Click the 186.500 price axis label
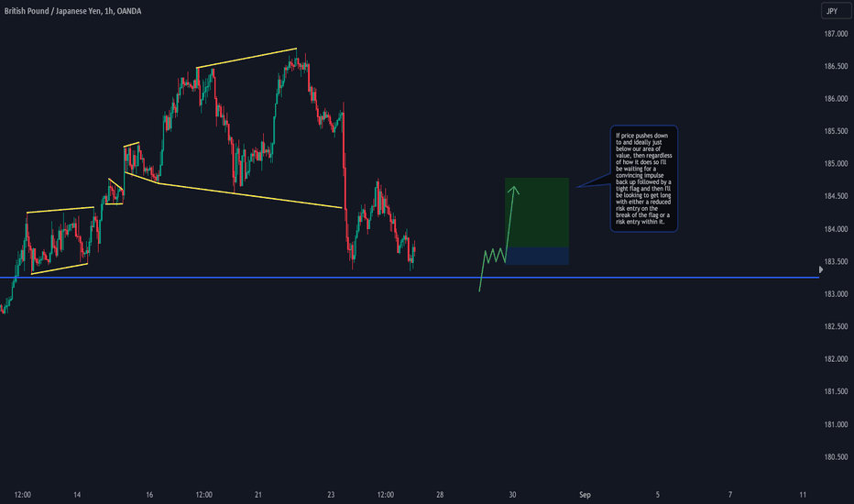The width and height of the screenshot is (854, 504). point(836,67)
